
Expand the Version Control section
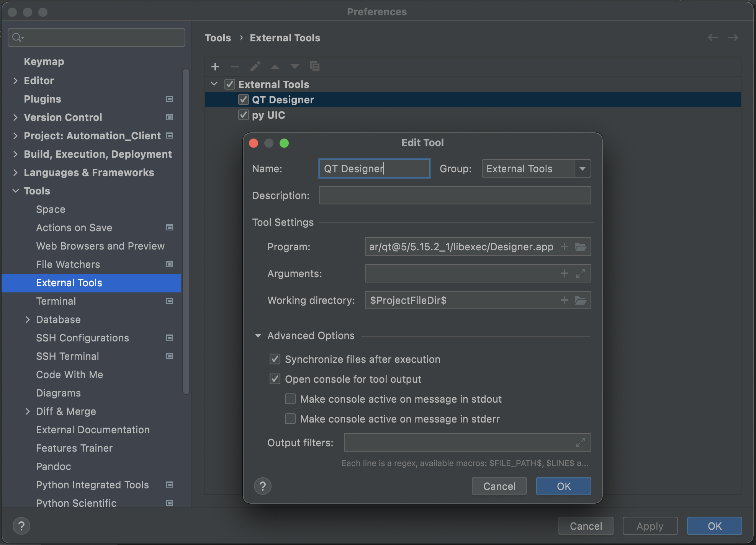click(15, 117)
